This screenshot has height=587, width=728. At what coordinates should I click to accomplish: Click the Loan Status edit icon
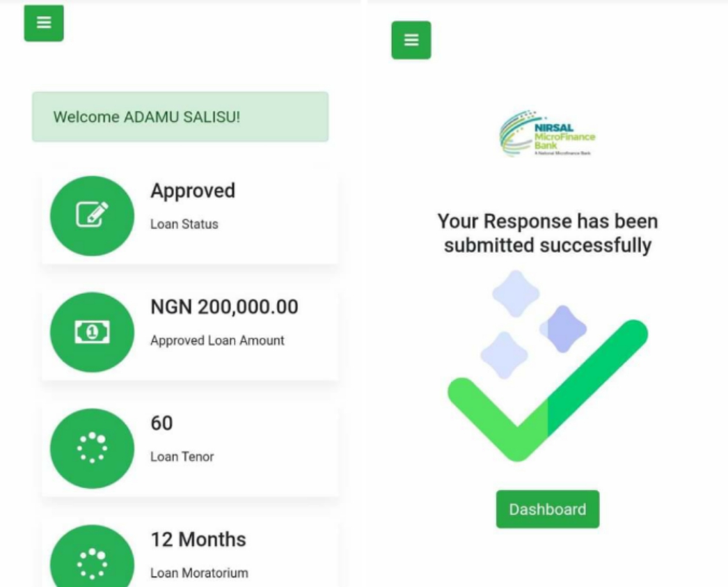(x=92, y=216)
